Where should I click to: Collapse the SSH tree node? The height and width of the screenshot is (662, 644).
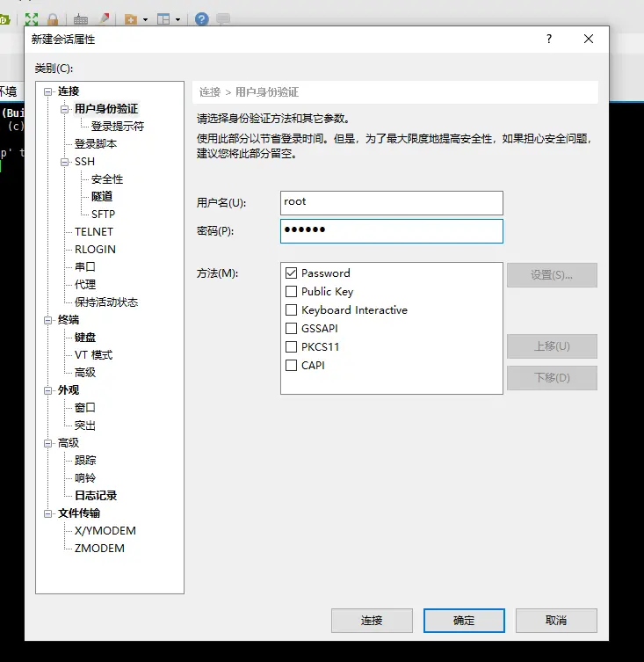[x=64, y=162]
